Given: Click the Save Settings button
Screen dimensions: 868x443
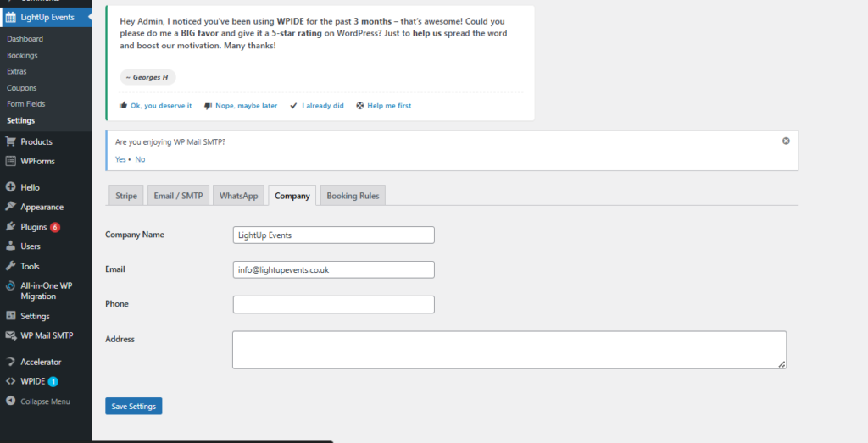Looking at the screenshot, I should [x=133, y=406].
